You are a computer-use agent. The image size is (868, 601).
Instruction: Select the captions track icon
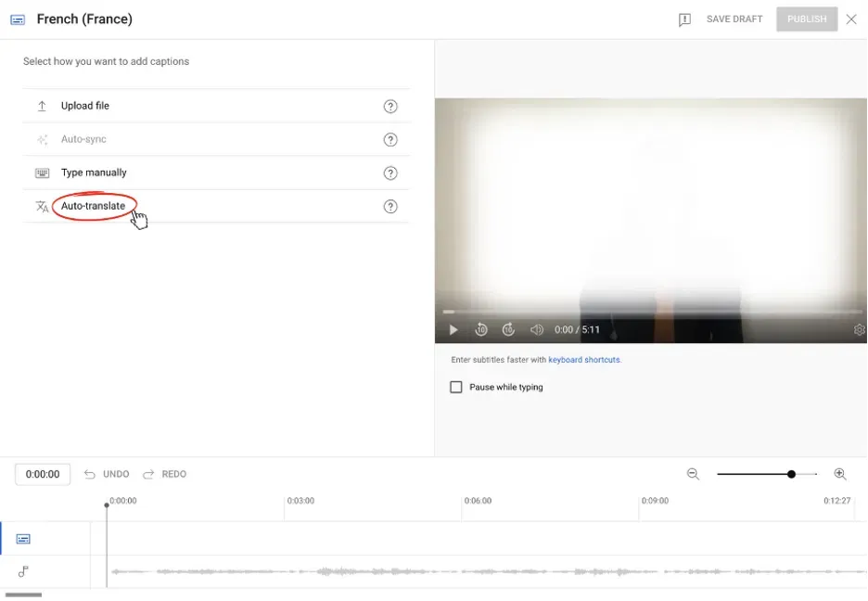pos(23,539)
